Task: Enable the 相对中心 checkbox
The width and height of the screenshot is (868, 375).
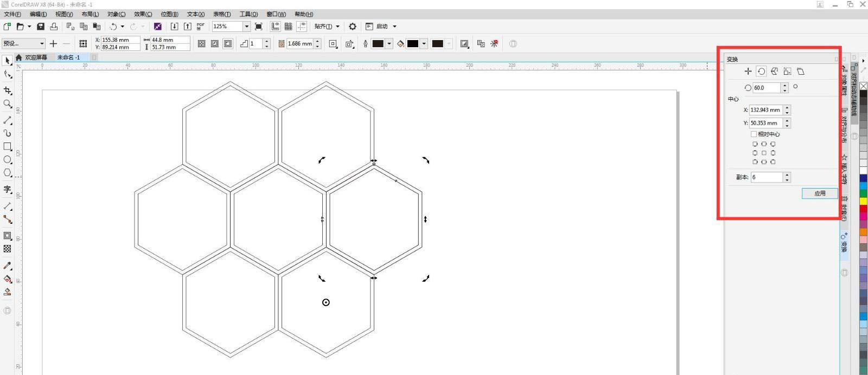Action: [x=754, y=134]
